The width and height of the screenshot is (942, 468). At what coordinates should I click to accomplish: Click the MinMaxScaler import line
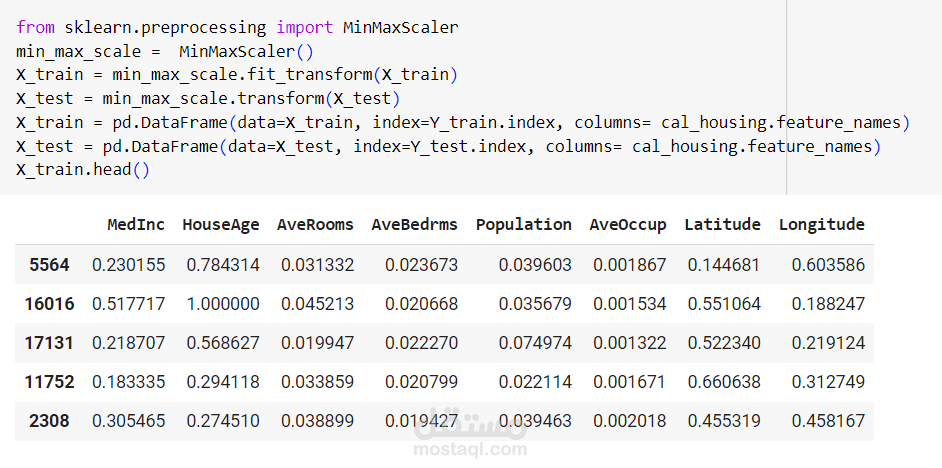point(237,28)
